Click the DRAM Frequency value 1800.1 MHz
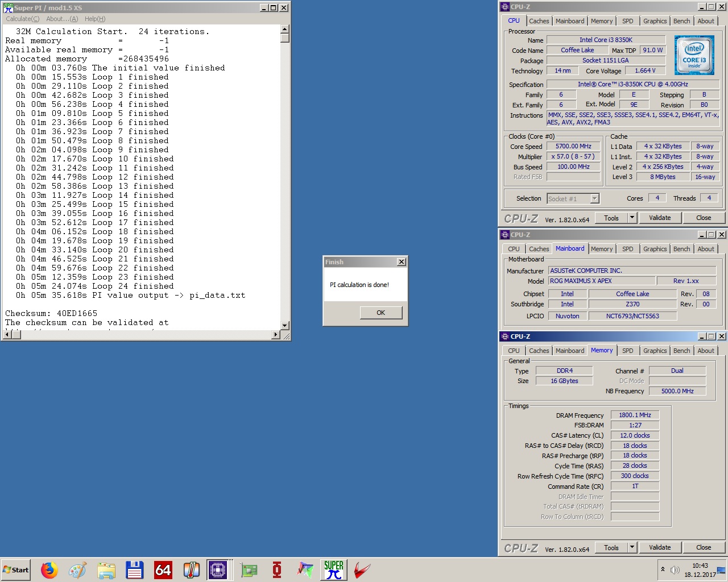This screenshot has width=728, height=582. pos(635,415)
